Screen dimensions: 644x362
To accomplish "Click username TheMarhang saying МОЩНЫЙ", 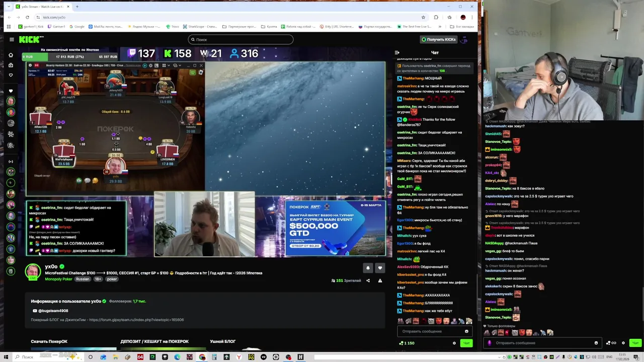I will pos(414,78).
